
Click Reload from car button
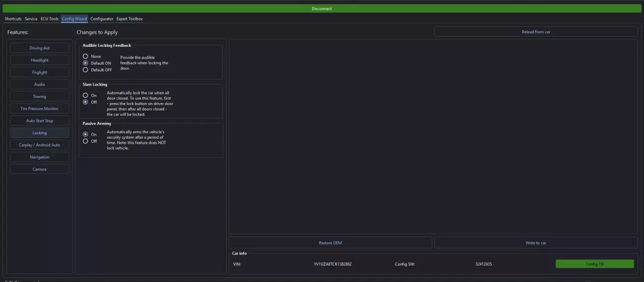pos(536,32)
